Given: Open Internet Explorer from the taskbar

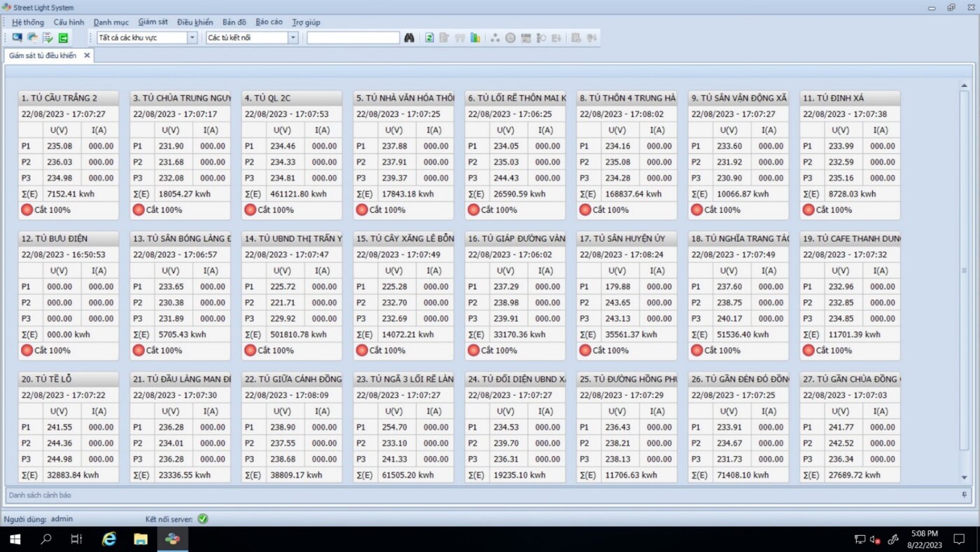Looking at the screenshot, I should [x=109, y=539].
